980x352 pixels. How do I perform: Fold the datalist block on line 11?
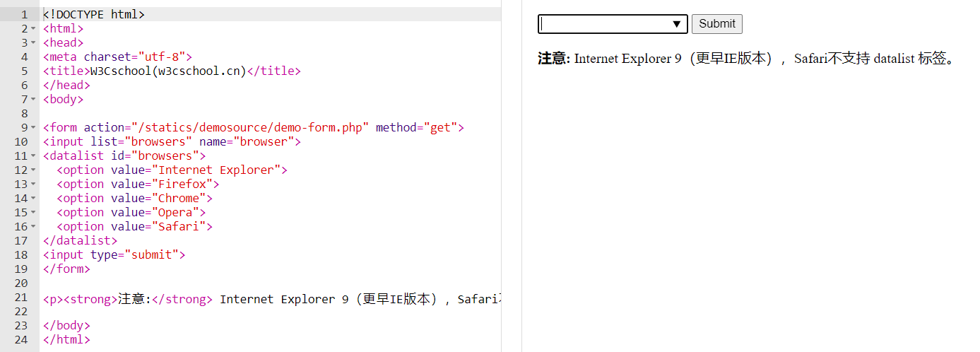[x=33, y=156]
